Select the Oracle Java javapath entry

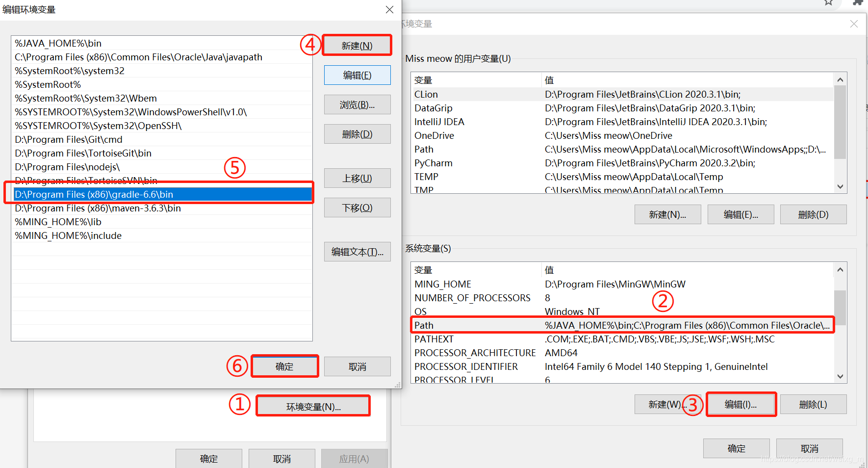tap(162, 57)
